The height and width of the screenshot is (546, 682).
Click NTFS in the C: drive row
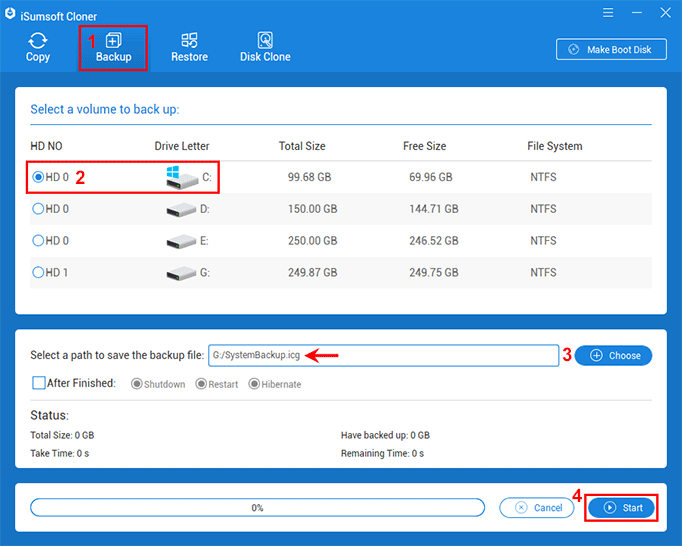[x=543, y=177]
